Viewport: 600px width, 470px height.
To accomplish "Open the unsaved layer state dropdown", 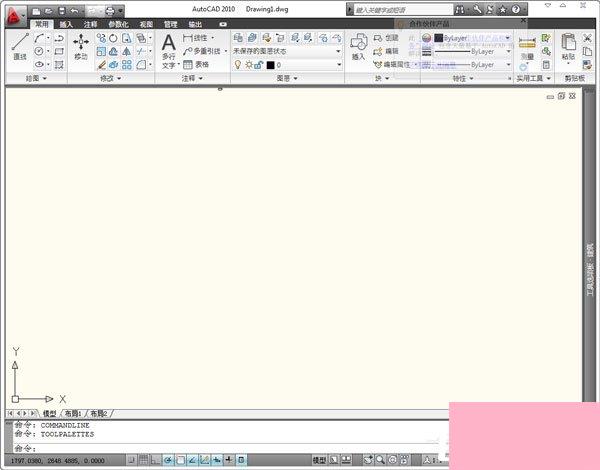I will [x=287, y=51].
